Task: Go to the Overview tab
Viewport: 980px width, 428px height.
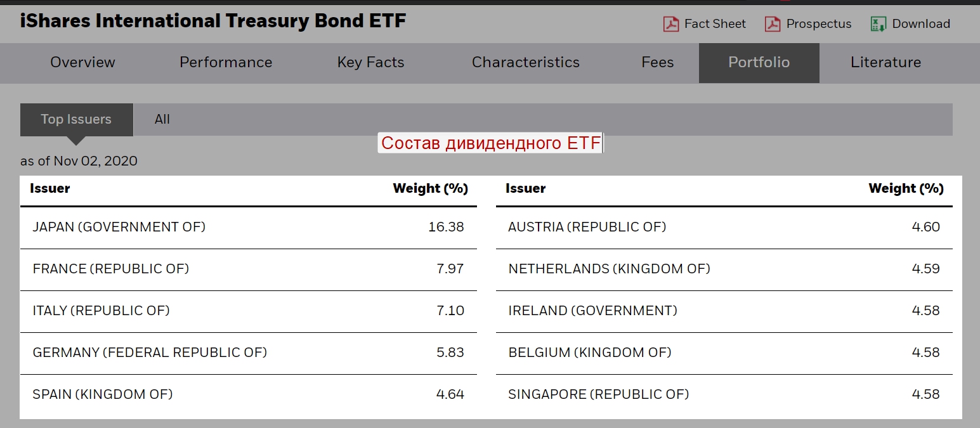Action: (82, 62)
